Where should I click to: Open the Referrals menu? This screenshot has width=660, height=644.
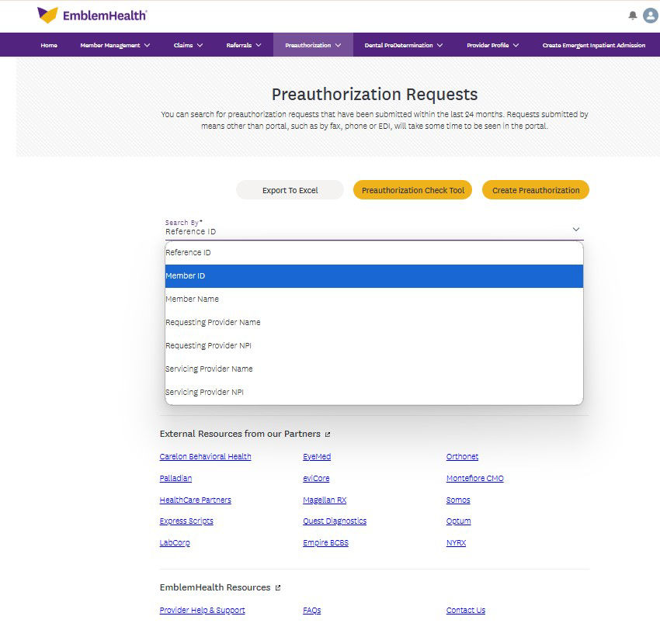pyautogui.click(x=244, y=45)
